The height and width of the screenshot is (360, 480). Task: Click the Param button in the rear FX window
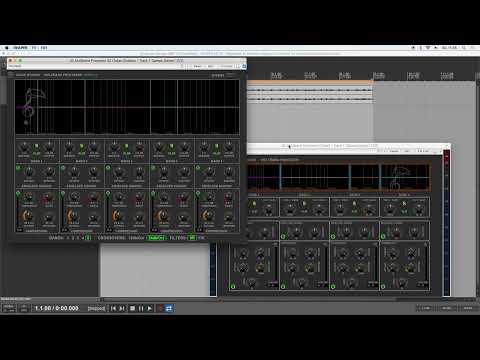tap(394, 151)
